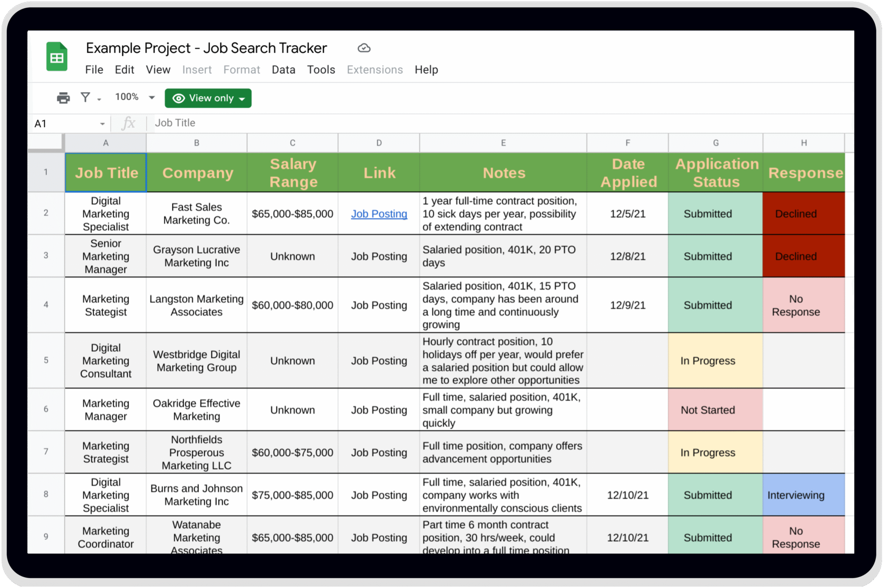883x588 pixels.
Task: Click the eye icon in View only
Action: pyautogui.click(x=179, y=98)
